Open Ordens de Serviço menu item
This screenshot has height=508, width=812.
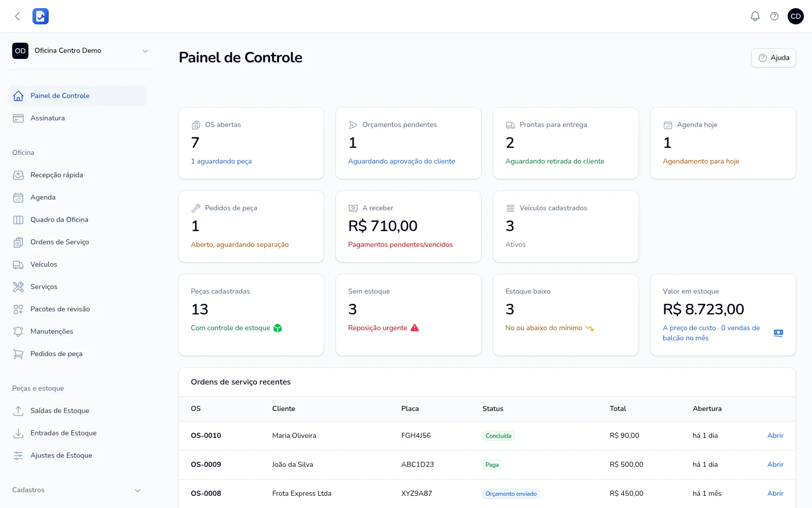pyautogui.click(x=77, y=242)
